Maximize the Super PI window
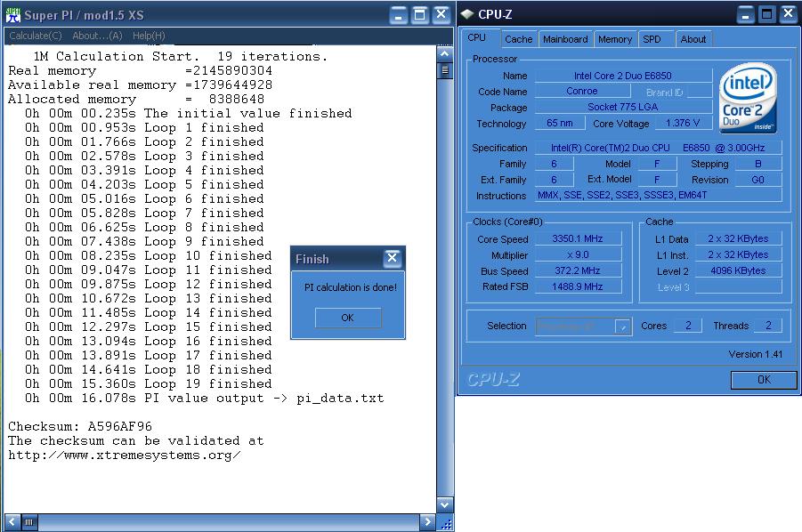802x532 pixels. pyautogui.click(x=419, y=15)
